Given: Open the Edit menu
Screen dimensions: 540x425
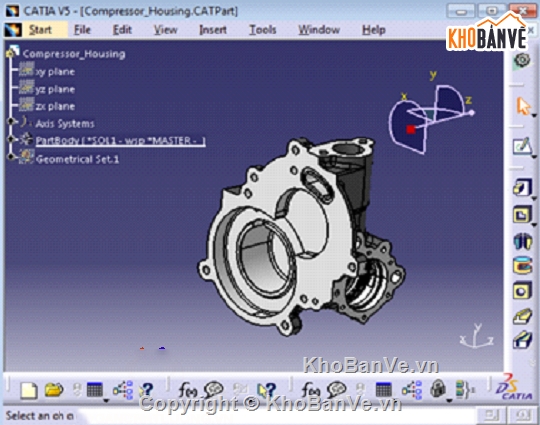Looking at the screenshot, I should [x=122, y=30].
